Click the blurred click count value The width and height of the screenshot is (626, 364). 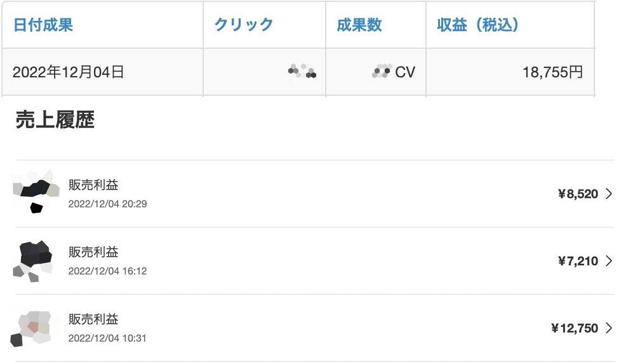click(x=302, y=72)
